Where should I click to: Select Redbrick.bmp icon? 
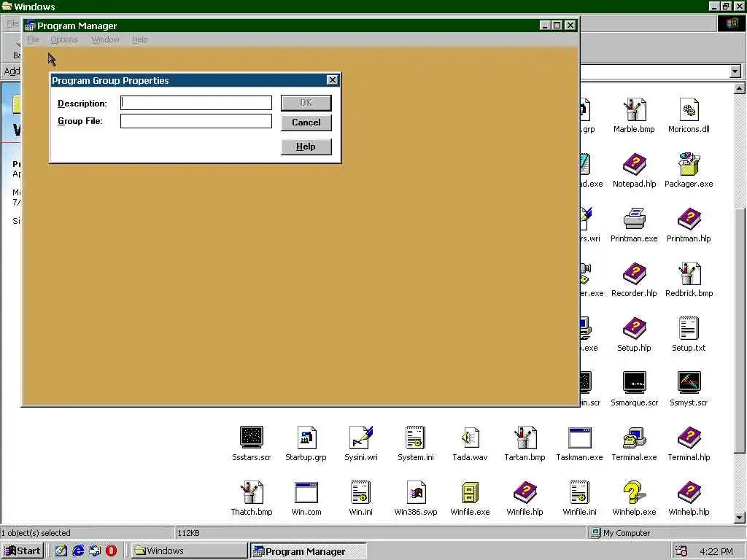[x=689, y=274]
